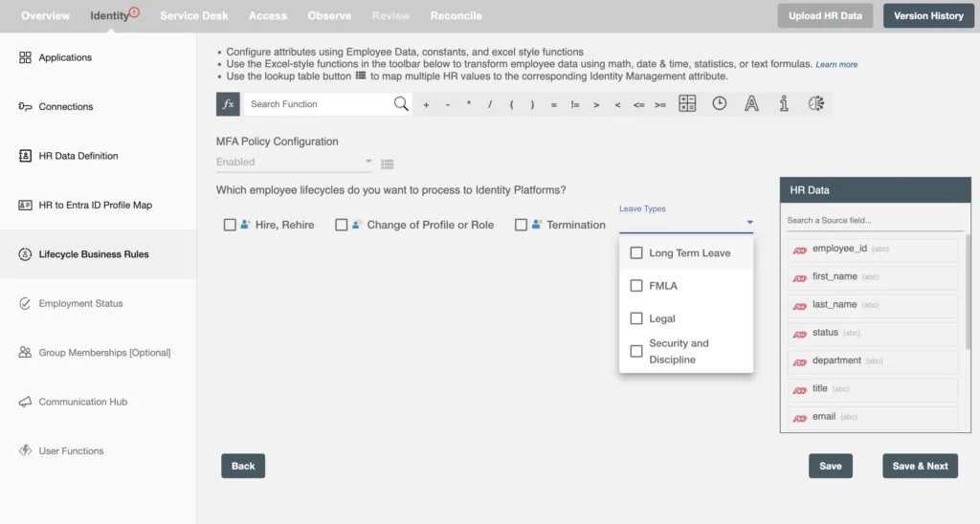Screen dimensions: 980x524
Task: Open the Reconcile tab
Action: (x=456, y=15)
